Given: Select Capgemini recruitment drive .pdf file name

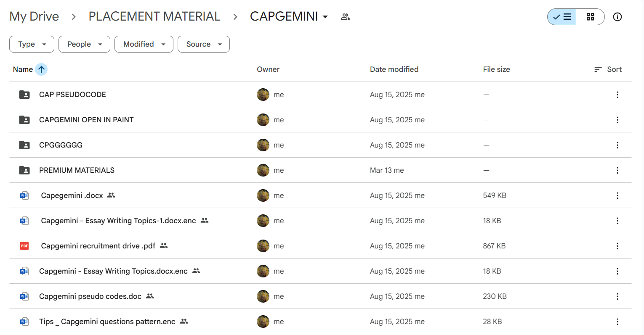Looking at the screenshot, I should click(98, 246).
